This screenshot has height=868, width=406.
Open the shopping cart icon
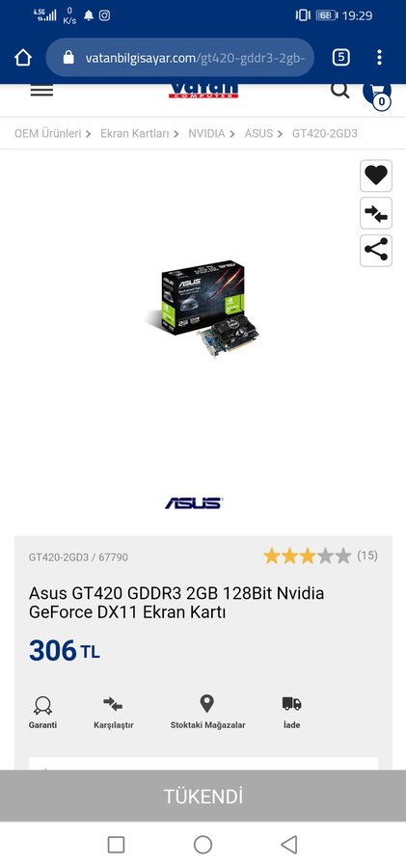(x=377, y=95)
